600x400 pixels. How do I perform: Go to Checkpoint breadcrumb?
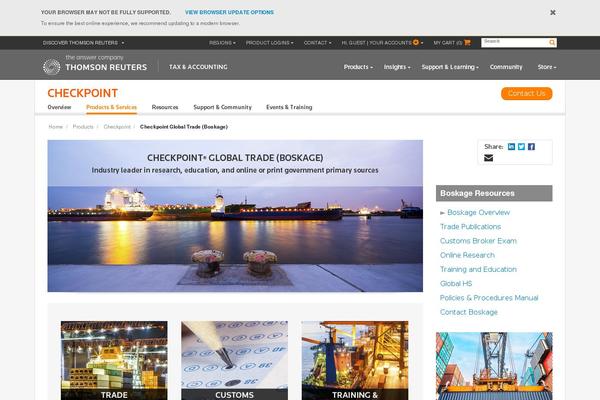point(117,127)
